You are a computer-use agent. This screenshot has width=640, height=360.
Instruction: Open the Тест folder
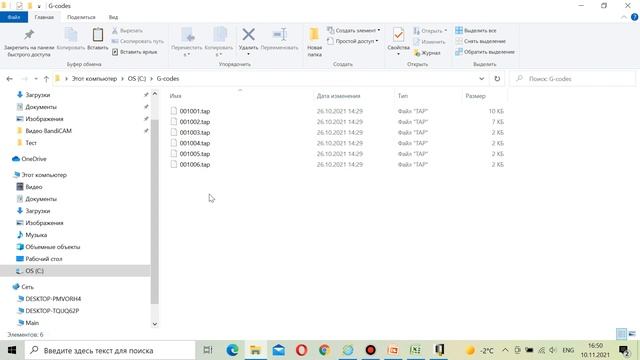point(31,142)
